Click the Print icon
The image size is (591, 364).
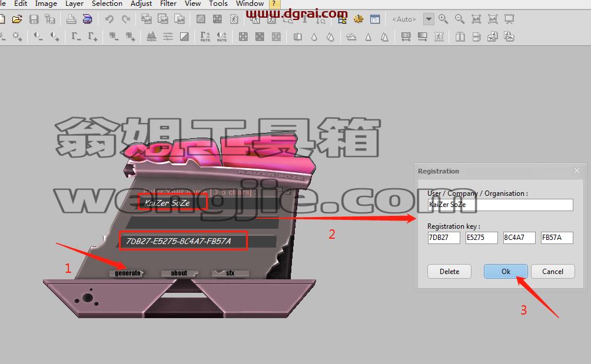[x=71, y=19]
